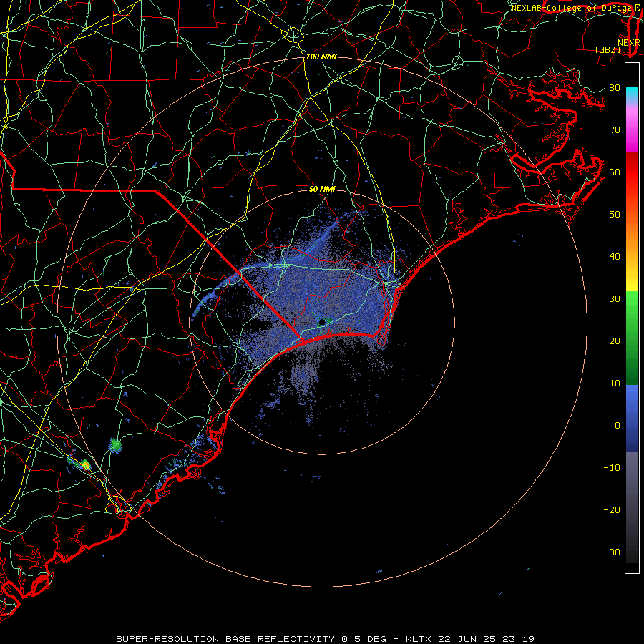The height and width of the screenshot is (644, 644).
Task: Click the 40 dBZ scale value
Action: tap(615, 257)
